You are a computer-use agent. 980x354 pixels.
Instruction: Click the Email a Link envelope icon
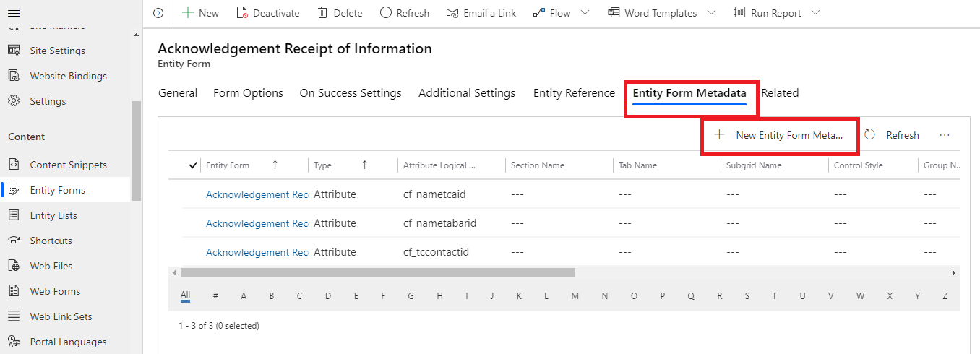(452, 13)
